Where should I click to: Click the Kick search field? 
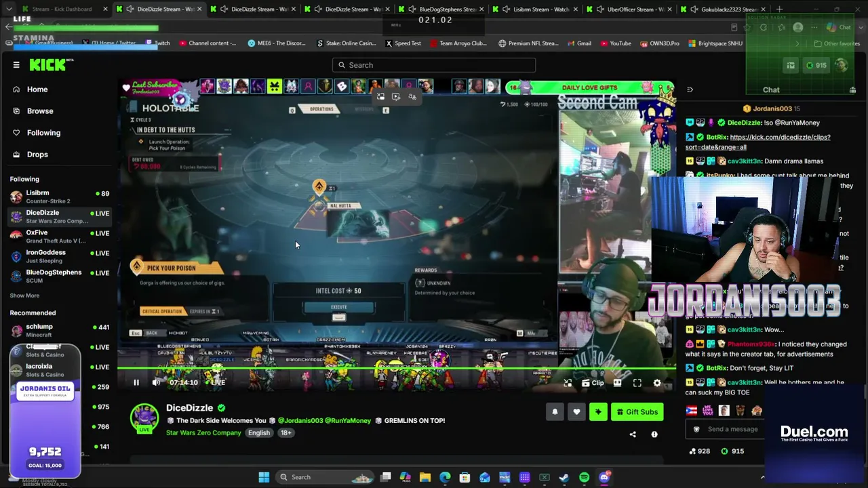tap(434, 65)
